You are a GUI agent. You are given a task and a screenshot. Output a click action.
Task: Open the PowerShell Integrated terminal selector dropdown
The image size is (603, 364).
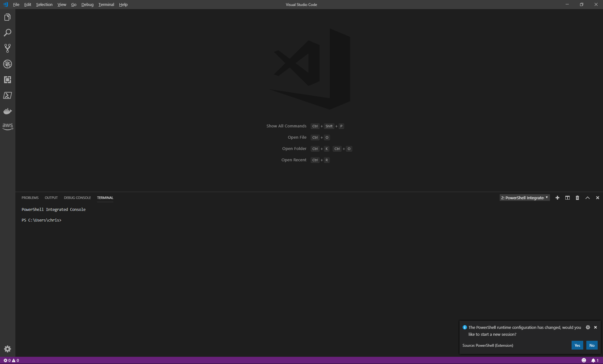[x=524, y=198]
